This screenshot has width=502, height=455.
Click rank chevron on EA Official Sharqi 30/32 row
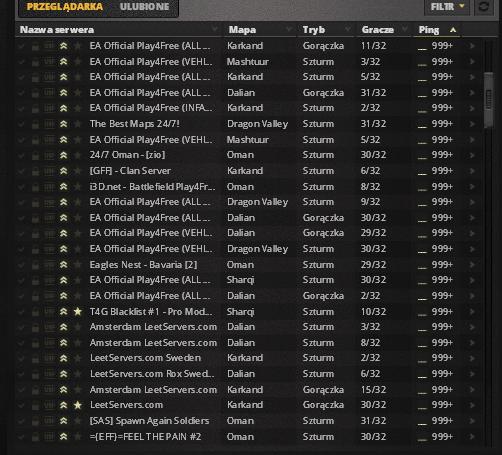[63, 280]
